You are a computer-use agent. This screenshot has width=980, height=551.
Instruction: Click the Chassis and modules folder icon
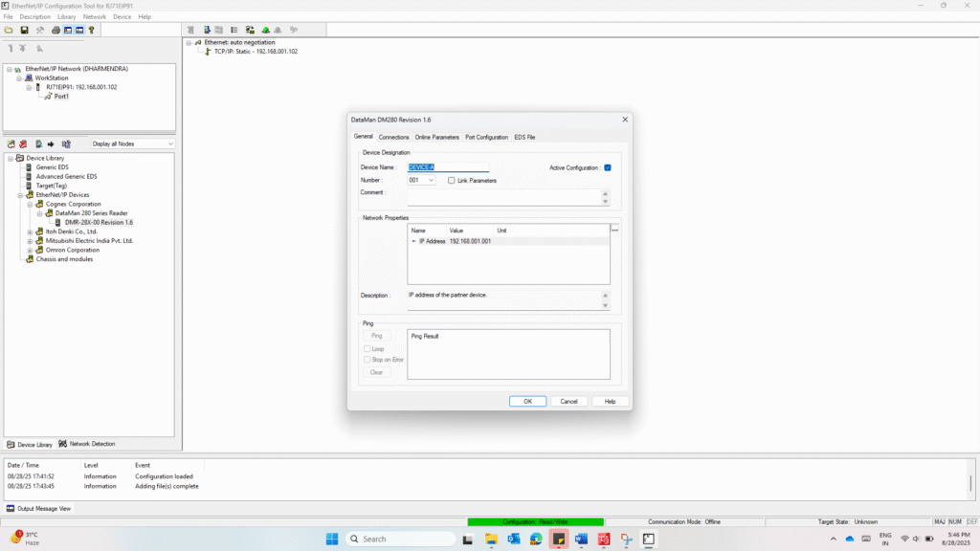(x=30, y=258)
